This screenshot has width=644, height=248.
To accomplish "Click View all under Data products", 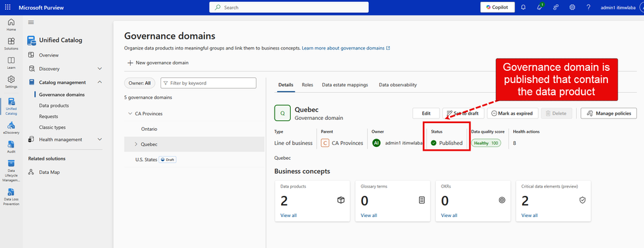I will pyautogui.click(x=288, y=215).
